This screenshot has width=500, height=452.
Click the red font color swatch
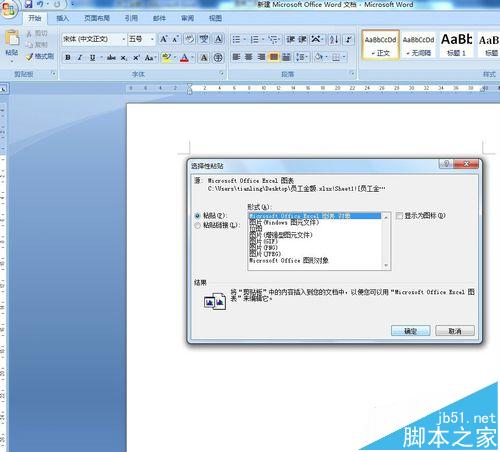[x=184, y=57]
